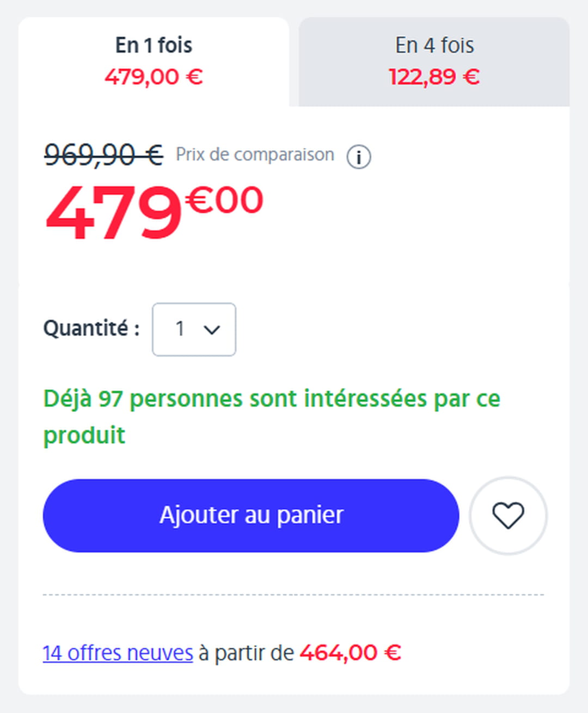Screen dimensions: 588x713
Task: Click the crossed-out 969,90 € price
Action: 103,155
